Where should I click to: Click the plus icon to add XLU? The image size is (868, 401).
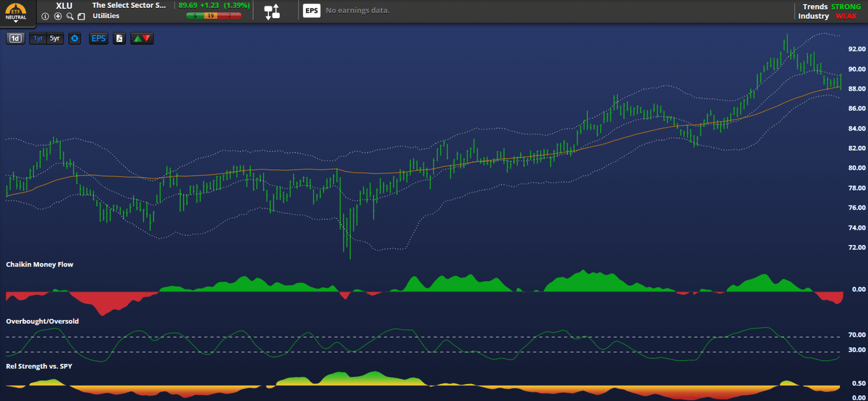click(x=58, y=16)
